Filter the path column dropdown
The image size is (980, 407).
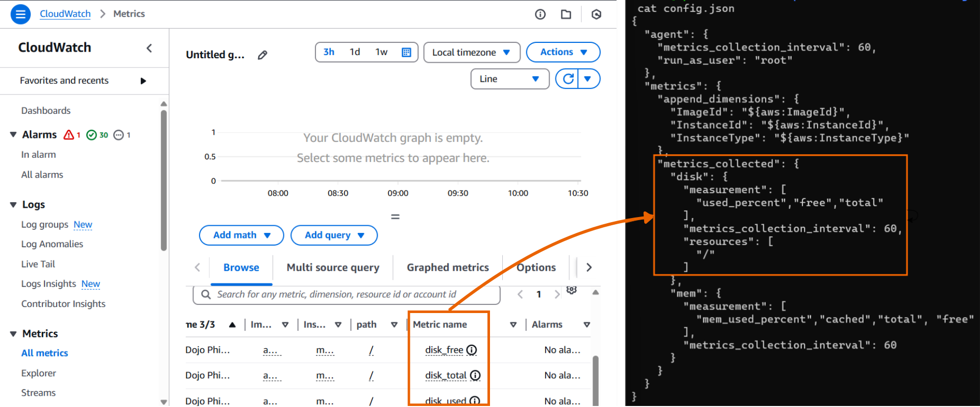394,325
